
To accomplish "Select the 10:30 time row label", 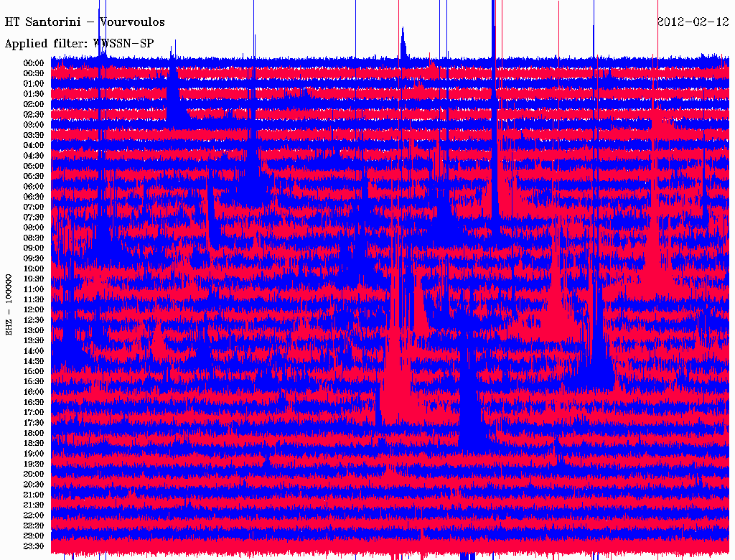I will (34, 279).
